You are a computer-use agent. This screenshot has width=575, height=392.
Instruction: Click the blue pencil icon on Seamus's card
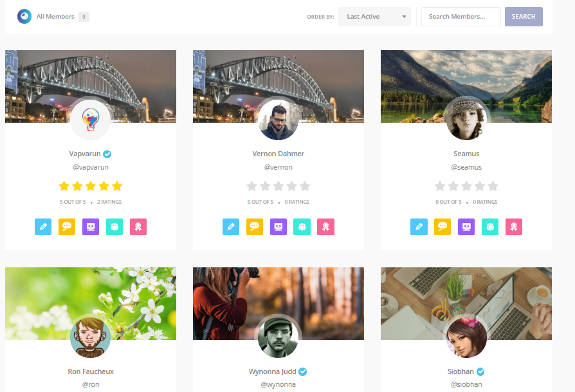tap(419, 227)
